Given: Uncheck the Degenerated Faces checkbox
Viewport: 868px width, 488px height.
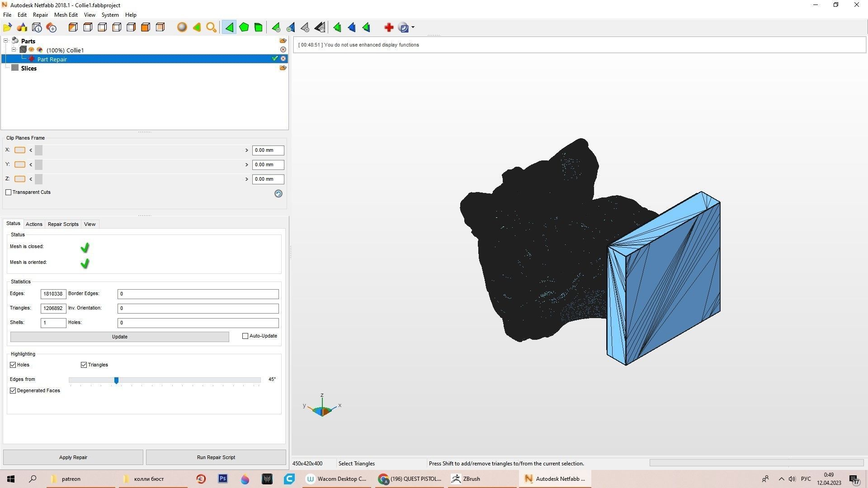Looking at the screenshot, I should pos(13,391).
